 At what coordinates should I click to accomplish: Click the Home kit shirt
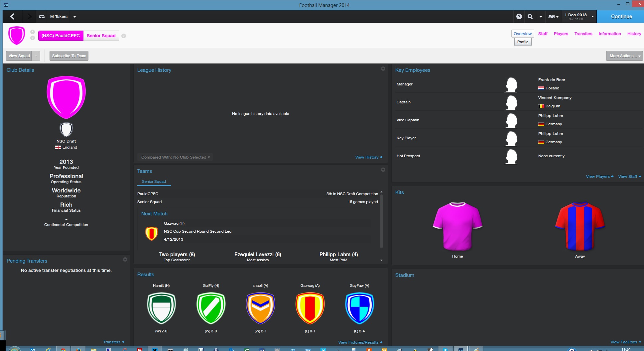point(457,226)
